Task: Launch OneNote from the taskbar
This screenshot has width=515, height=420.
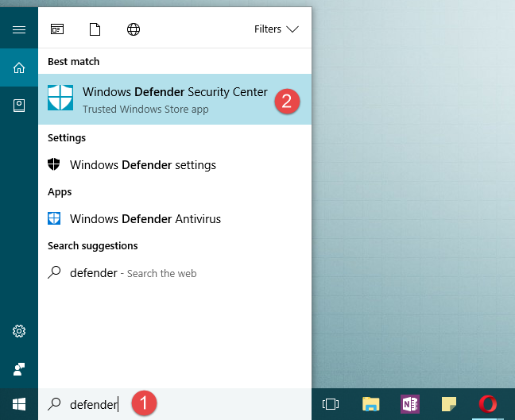Action: pos(409,404)
